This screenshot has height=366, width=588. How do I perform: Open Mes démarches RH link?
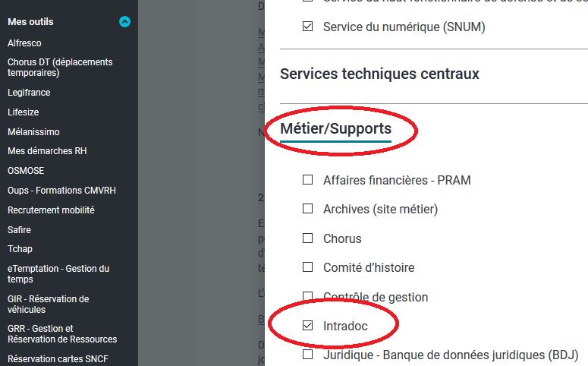pyautogui.click(x=47, y=151)
